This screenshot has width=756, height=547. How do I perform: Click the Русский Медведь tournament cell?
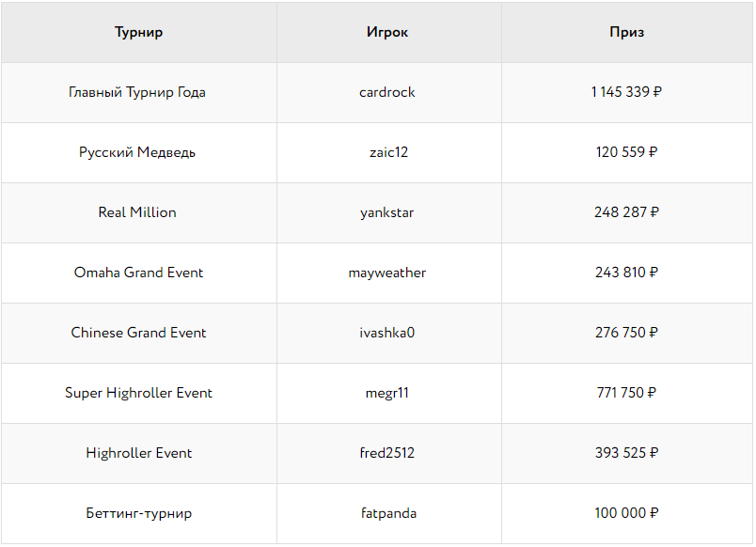[137, 152]
